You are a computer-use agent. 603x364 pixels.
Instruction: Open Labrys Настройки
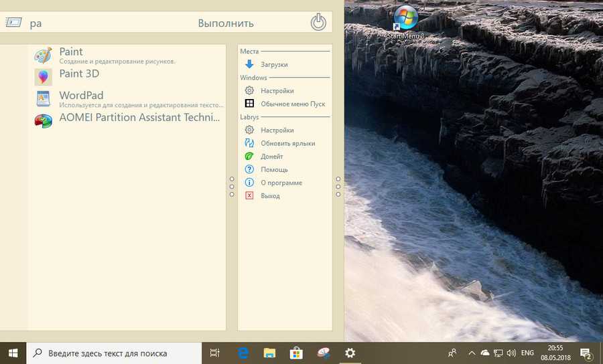click(277, 130)
